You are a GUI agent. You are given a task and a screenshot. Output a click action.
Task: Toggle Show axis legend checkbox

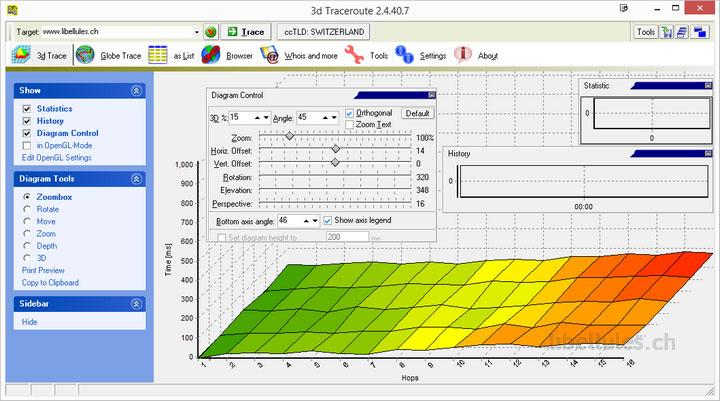[328, 220]
